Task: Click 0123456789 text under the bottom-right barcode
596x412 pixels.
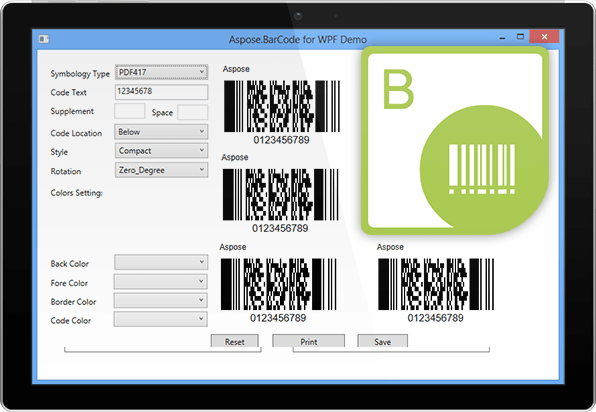Action: pos(436,318)
